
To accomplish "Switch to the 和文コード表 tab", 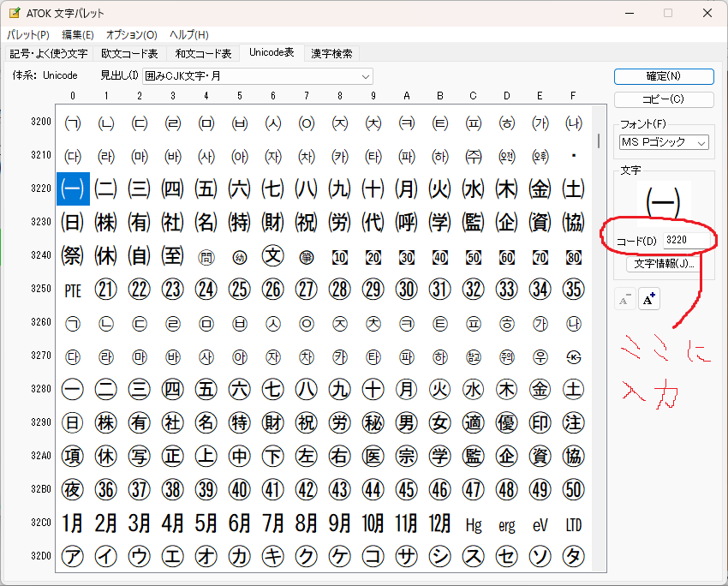I will point(203,53).
